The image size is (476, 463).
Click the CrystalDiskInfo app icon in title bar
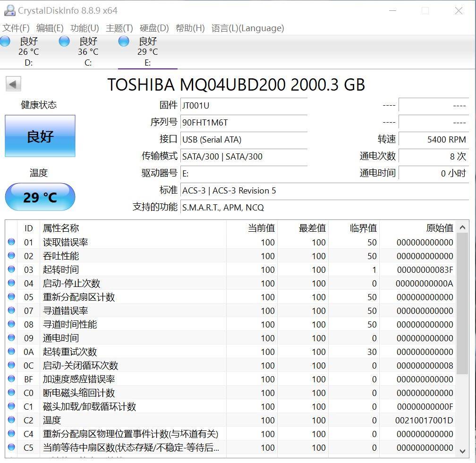(x=9, y=10)
